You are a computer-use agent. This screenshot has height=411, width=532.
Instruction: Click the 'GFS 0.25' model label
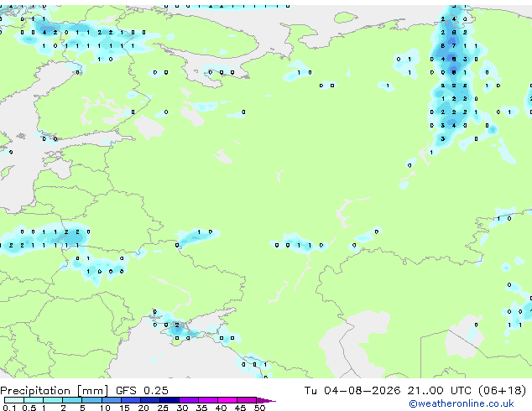142,391
